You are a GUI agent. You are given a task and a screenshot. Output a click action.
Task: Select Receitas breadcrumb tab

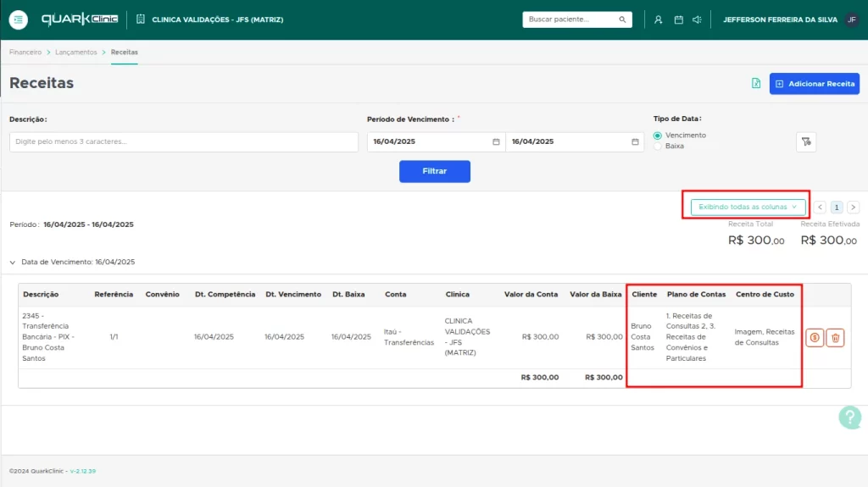tap(124, 52)
